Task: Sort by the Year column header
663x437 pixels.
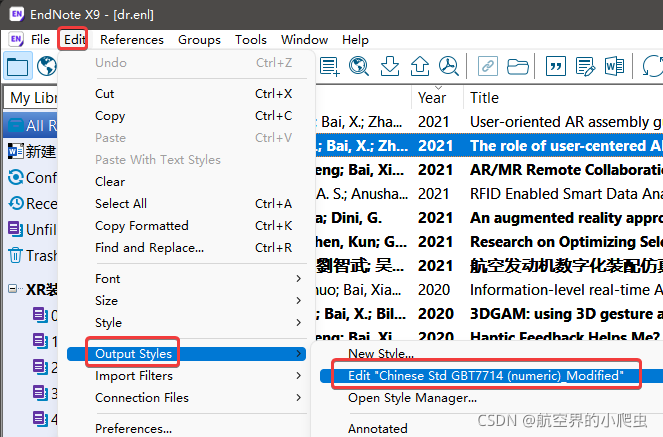Action: (x=437, y=98)
